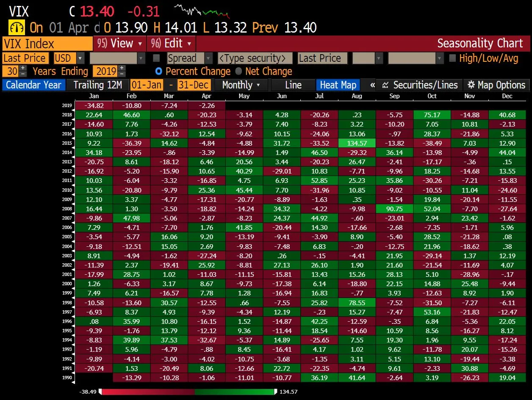Open Map Options settings
Image resolution: width=532 pixels, height=400 pixels.
496,85
